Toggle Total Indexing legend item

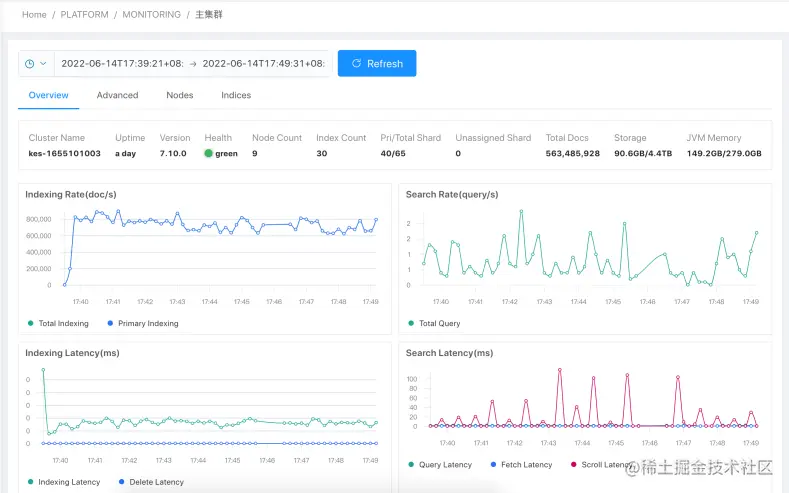tap(58, 323)
